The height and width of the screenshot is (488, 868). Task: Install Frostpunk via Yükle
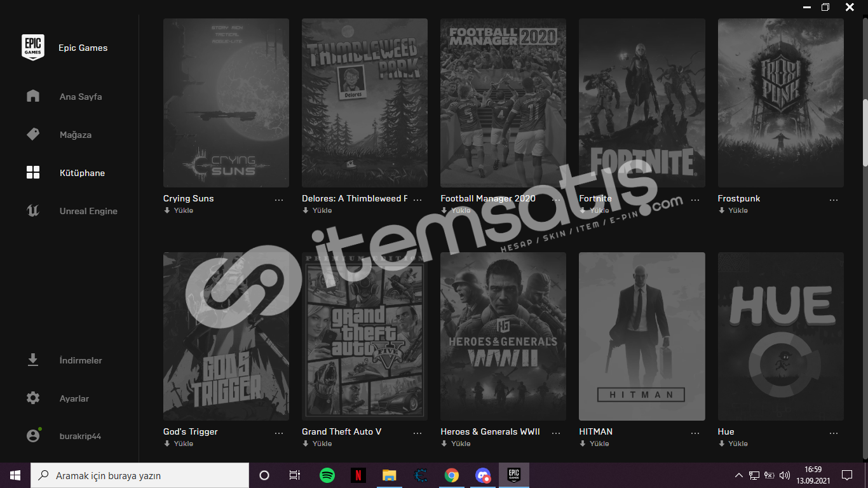click(733, 210)
